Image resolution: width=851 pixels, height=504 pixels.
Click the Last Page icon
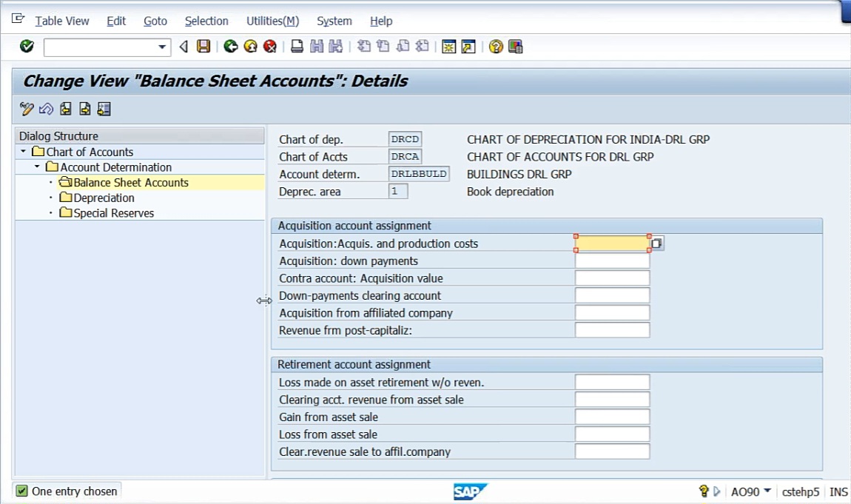(423, 47)
